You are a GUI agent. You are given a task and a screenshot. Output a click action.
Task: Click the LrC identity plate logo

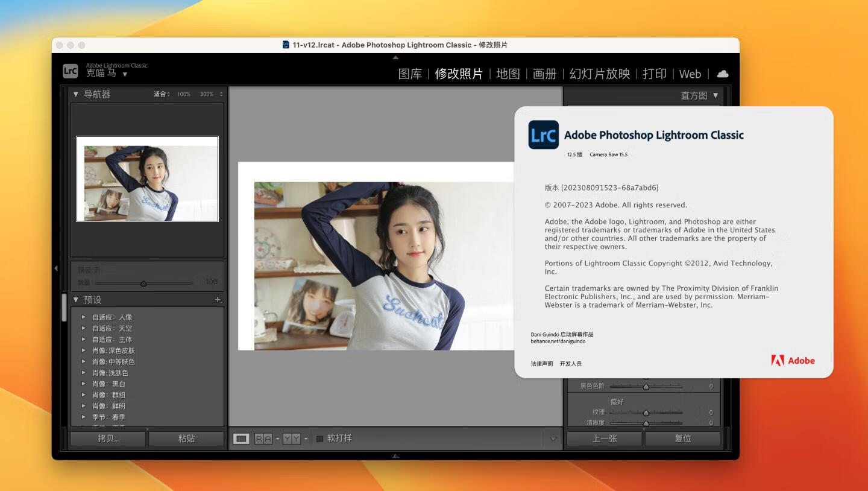[x=70, y=71]
